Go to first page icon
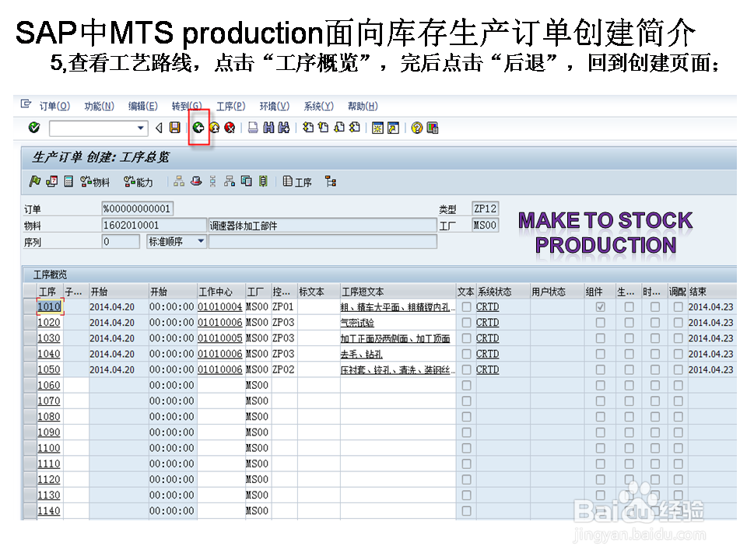The image size is (747, 560). pos(308,128)
